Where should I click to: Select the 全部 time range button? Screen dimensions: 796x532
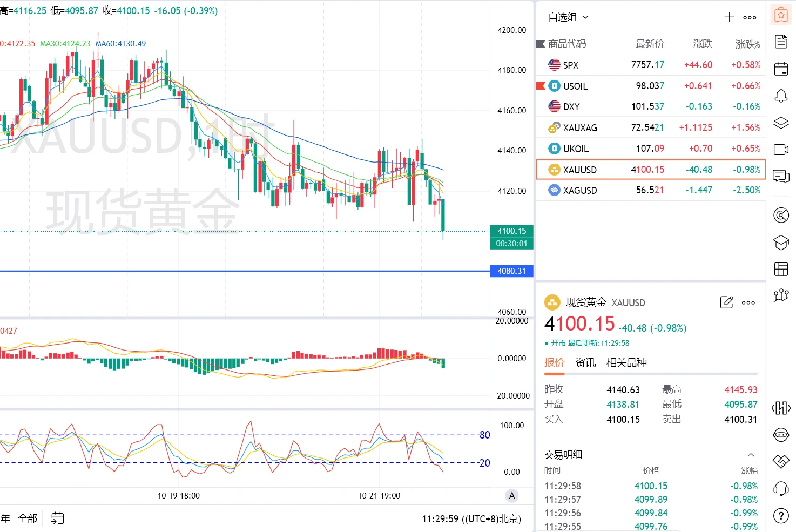[x=28, y=518]
